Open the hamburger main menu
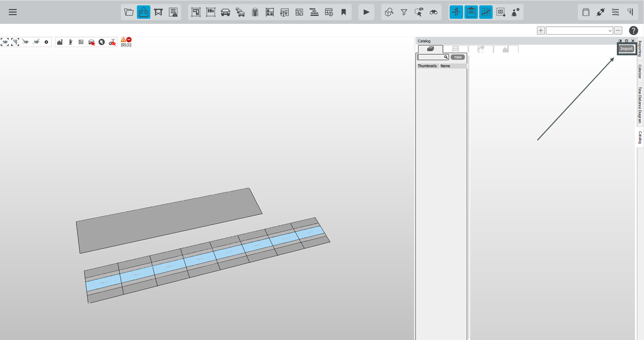 click(x=13, y=12)
